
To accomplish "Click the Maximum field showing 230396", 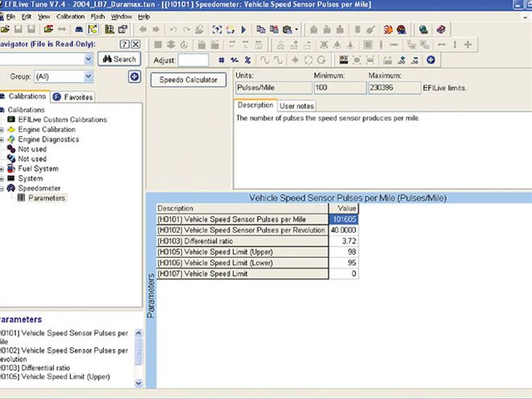I will [x=395, y=88].
